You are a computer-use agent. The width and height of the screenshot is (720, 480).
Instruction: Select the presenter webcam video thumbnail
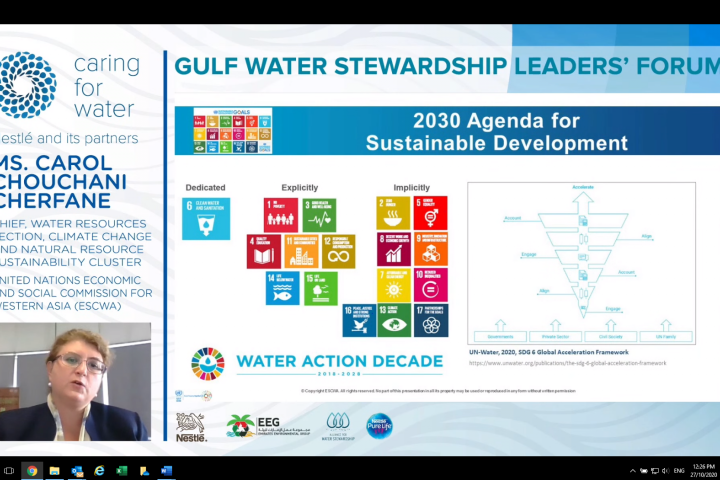click(75, 381)
